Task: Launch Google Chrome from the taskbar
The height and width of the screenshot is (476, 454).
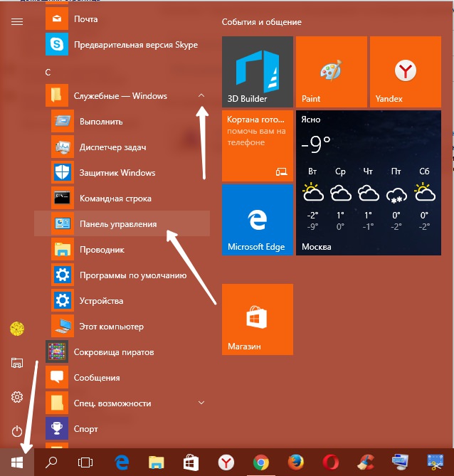Action: [x=260, y=462]
